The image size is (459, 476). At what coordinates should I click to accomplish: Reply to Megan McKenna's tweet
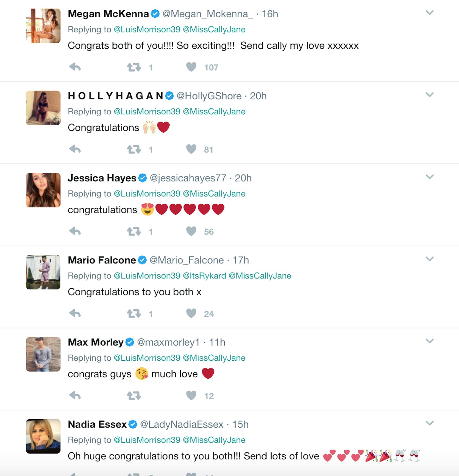point(75,67)
